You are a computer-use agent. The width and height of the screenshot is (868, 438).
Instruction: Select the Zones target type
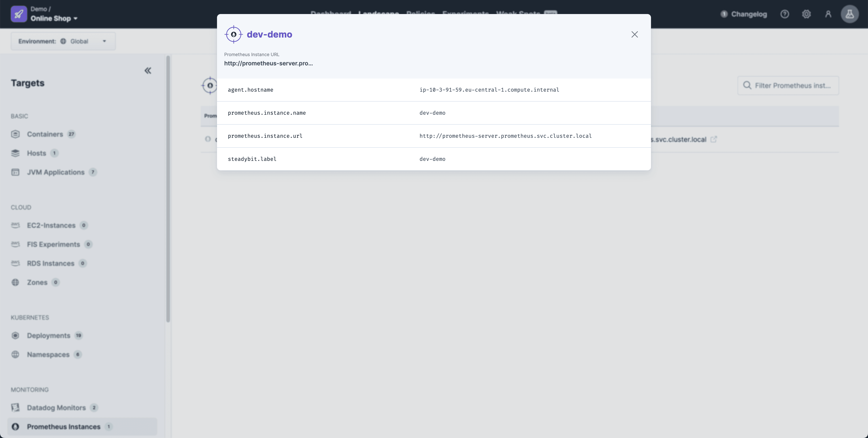(37, 282)
